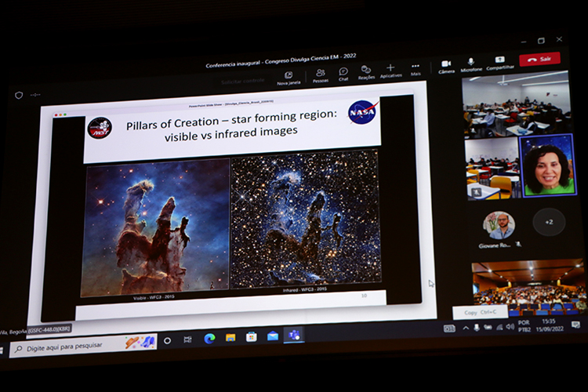Image resolution: width=588 pixels, height=392 pixels.
Task: Click the HST mission logo on slide
Action: click(x=100, y=128)
